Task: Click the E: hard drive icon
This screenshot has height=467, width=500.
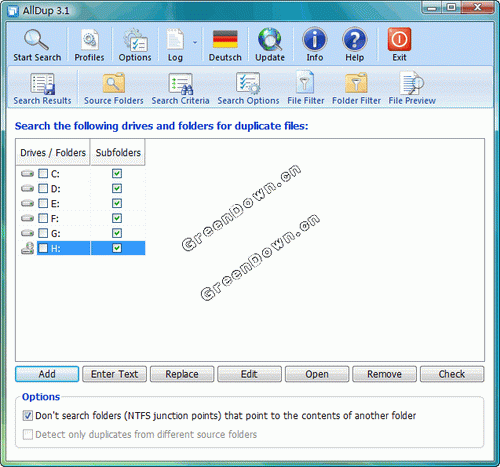Action: 27,203
